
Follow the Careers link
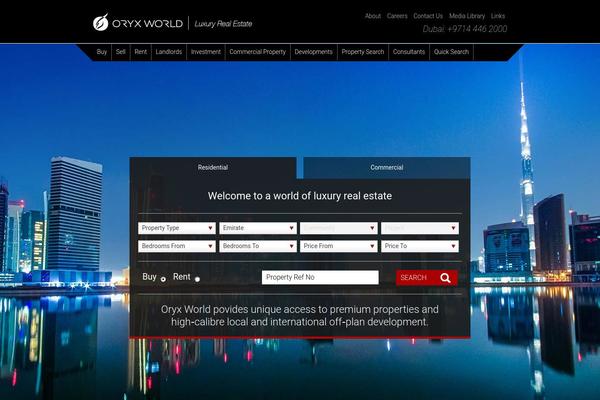[397, 16]
